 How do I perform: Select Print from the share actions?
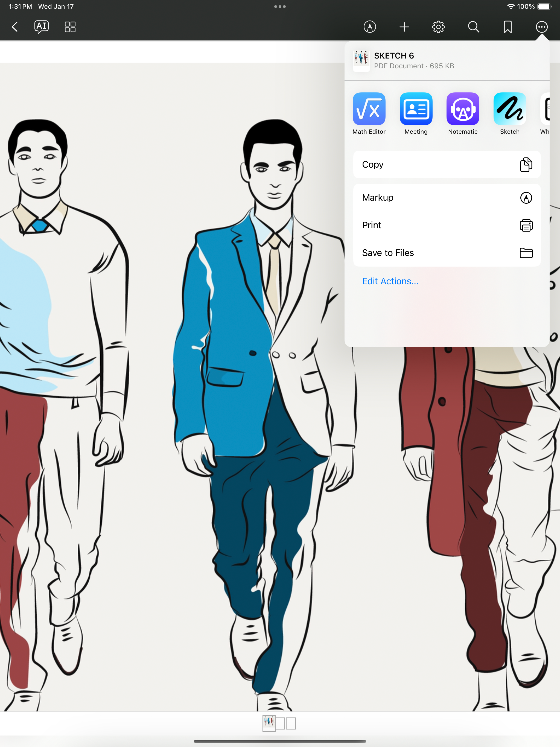pyautogui.click(x=447, y=225)
